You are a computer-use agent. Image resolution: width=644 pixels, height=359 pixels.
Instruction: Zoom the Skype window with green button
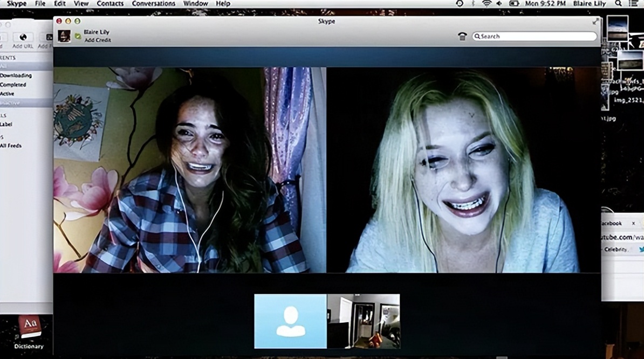[x=77, y=21]
